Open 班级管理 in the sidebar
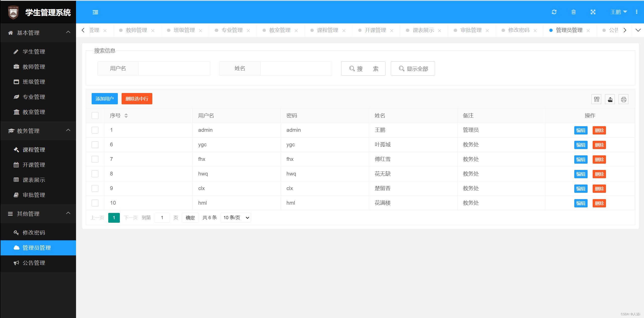 click(x=38, y=82)
